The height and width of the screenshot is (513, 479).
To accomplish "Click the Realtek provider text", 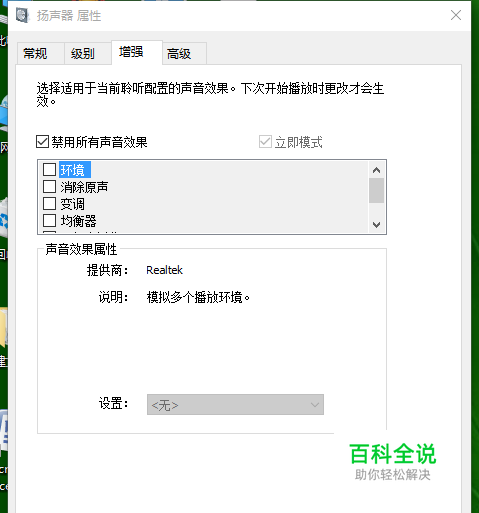I will [164, 270].
